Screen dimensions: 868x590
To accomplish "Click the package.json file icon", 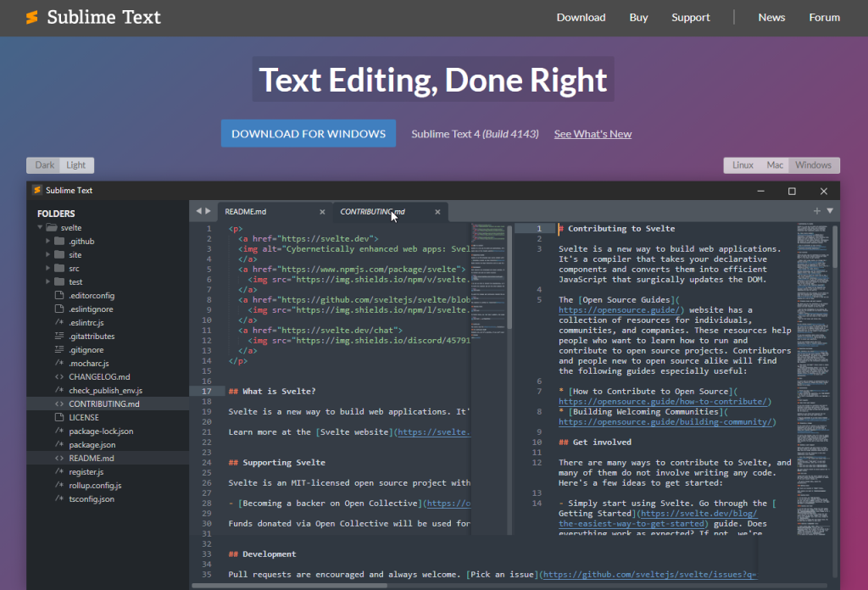I will (59, 444).
